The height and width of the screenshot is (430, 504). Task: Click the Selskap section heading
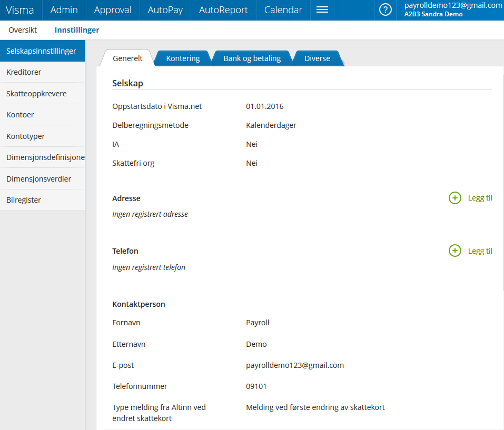tap(127, 83)
